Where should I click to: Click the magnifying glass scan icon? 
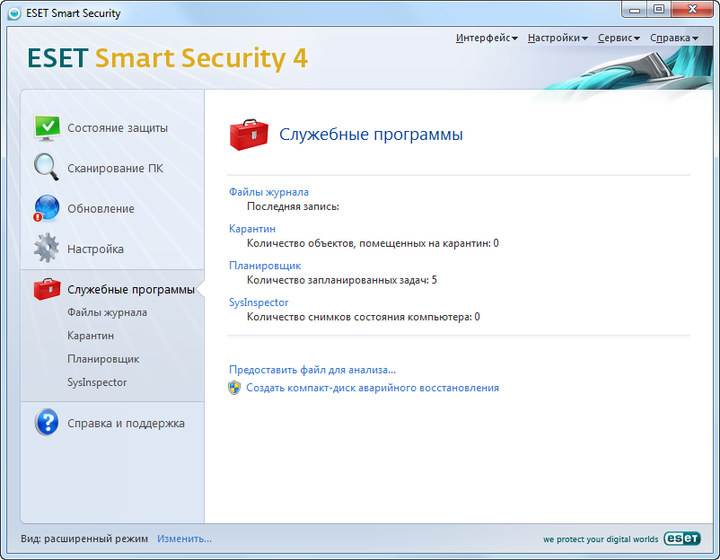coord(46,167)
